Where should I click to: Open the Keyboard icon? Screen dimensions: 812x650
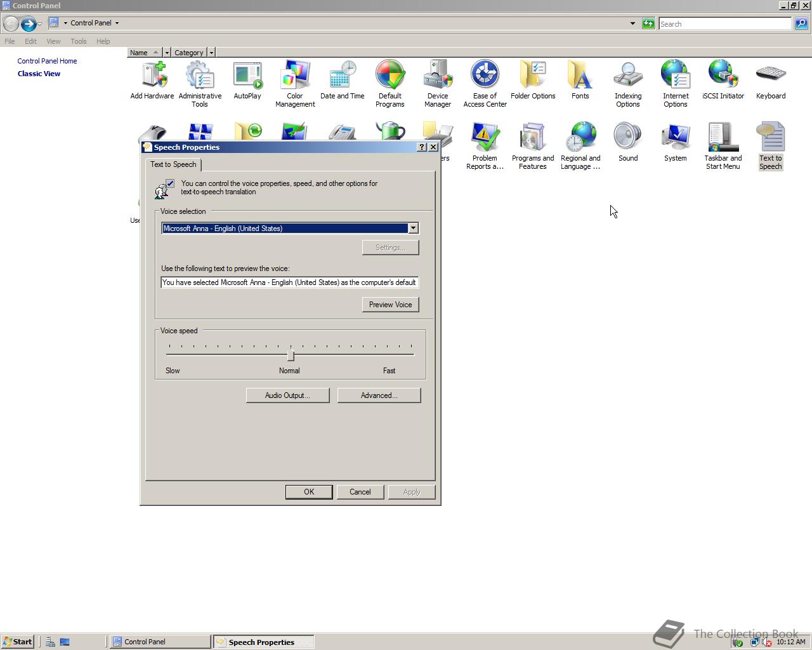[x=771, y=80]
